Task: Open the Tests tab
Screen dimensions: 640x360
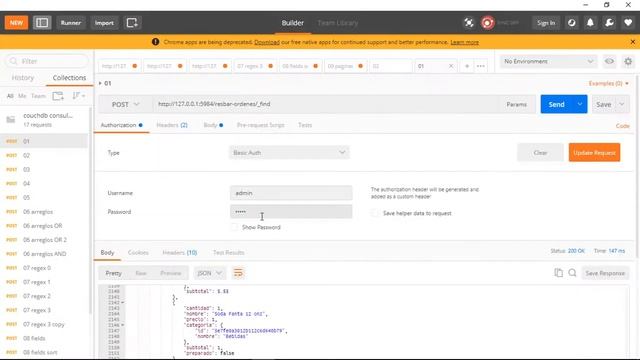Action: click(x=305, y=125)
